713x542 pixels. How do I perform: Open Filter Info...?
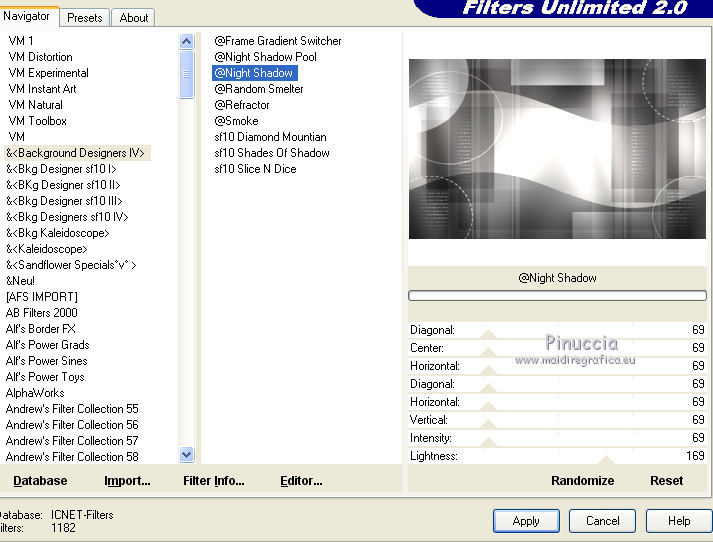(x=214, y=481)
